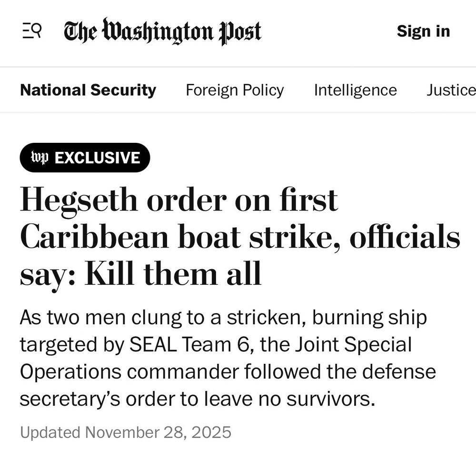Select the wp monogram inside the Exclusive badge
476x449 pixels.
click(40, 158)
